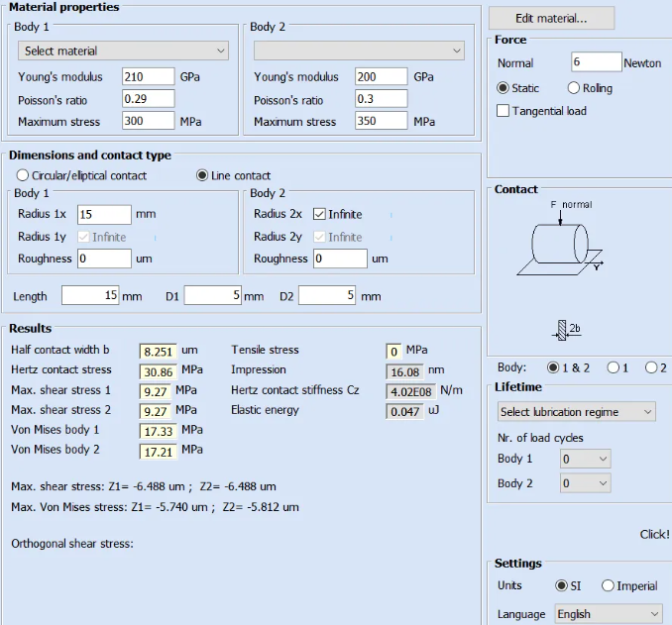
Task: Click the Half contact width b value
Action: point(158,352)
